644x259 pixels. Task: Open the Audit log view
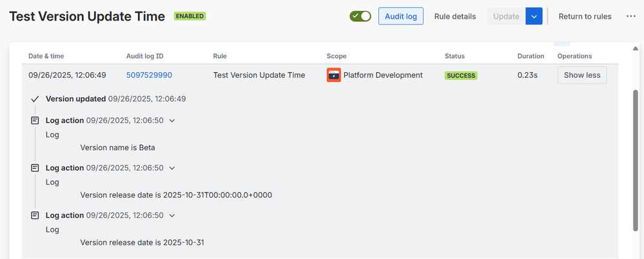pos(400,16)
